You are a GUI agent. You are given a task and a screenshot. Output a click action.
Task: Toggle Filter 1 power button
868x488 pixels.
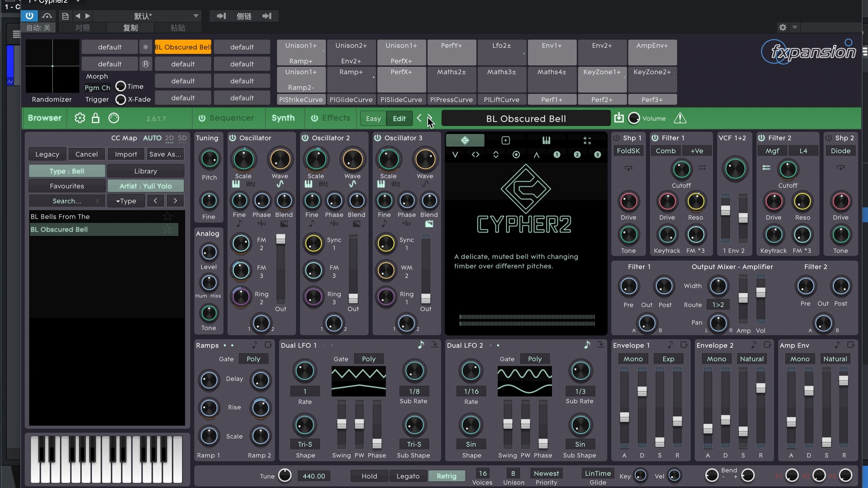point(655,138)
